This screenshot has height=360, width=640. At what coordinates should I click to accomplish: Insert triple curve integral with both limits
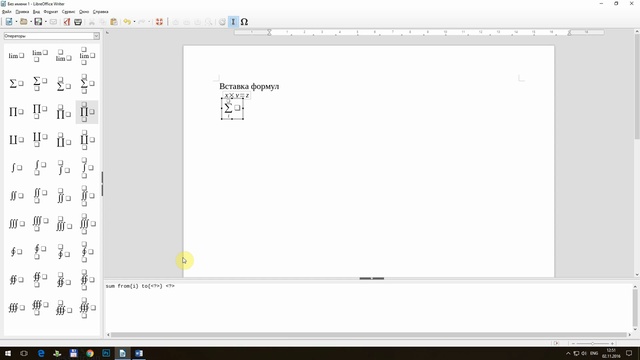click(x=87, y=308)
